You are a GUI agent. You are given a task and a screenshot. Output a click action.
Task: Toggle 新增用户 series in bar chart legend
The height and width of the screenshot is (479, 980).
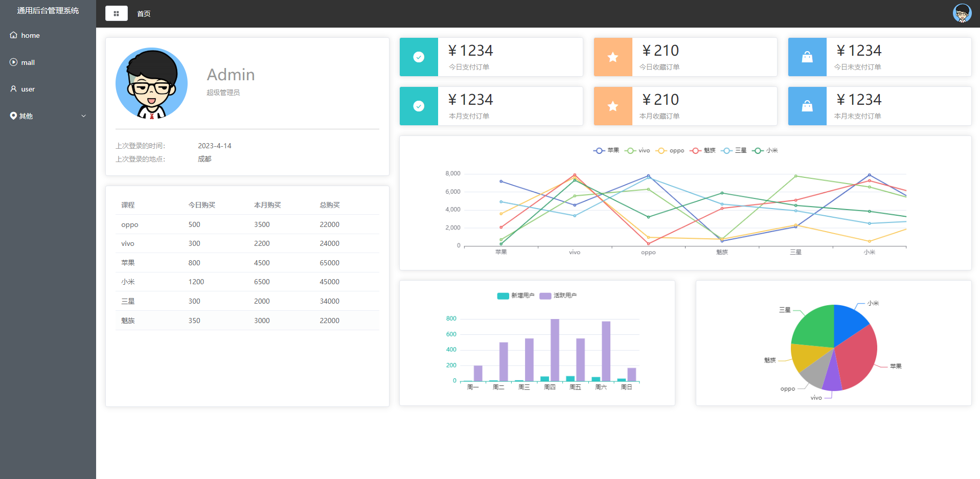tap(516, 295)
